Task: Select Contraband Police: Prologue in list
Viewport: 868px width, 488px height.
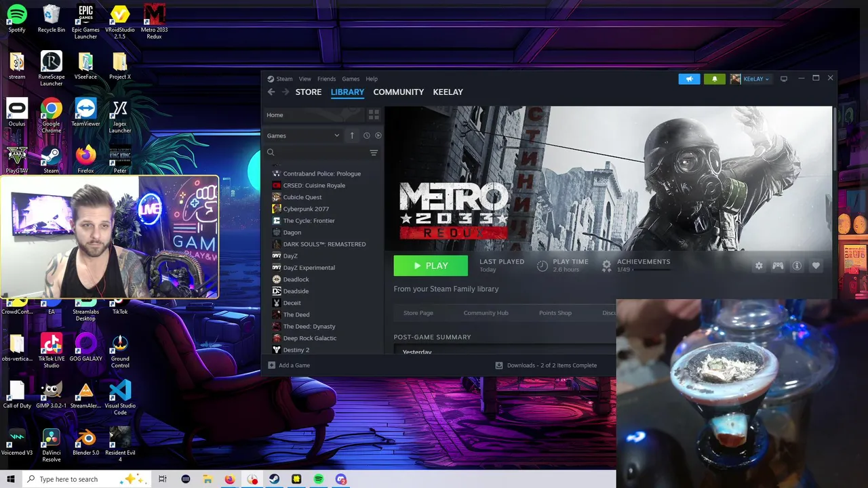Action: tap(321, 174)
